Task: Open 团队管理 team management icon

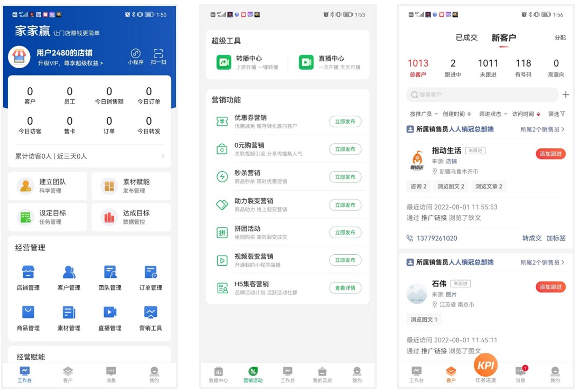Action: [110, 278]
